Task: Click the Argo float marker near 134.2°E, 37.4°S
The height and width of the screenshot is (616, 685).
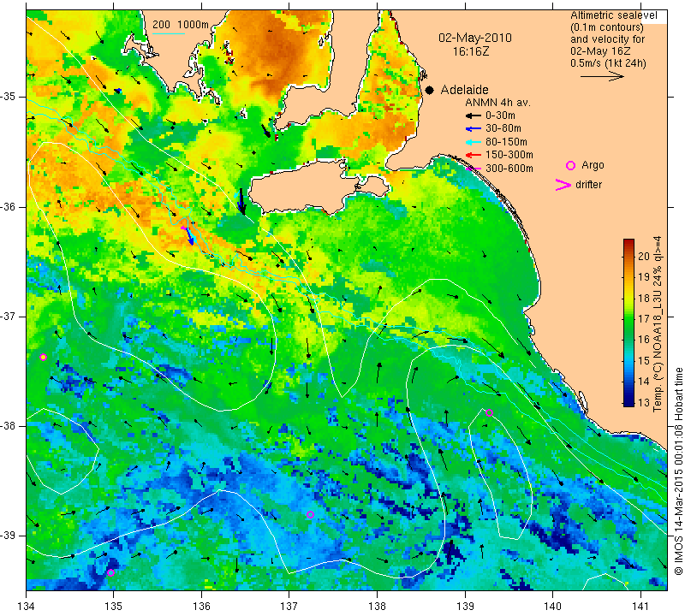Action: [x=44, y=357]
